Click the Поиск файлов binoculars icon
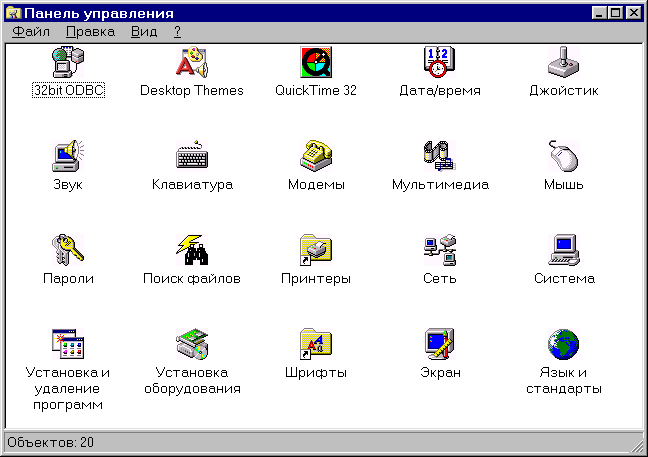The height and width of the screenshot is (457, 648). [192, 250]
